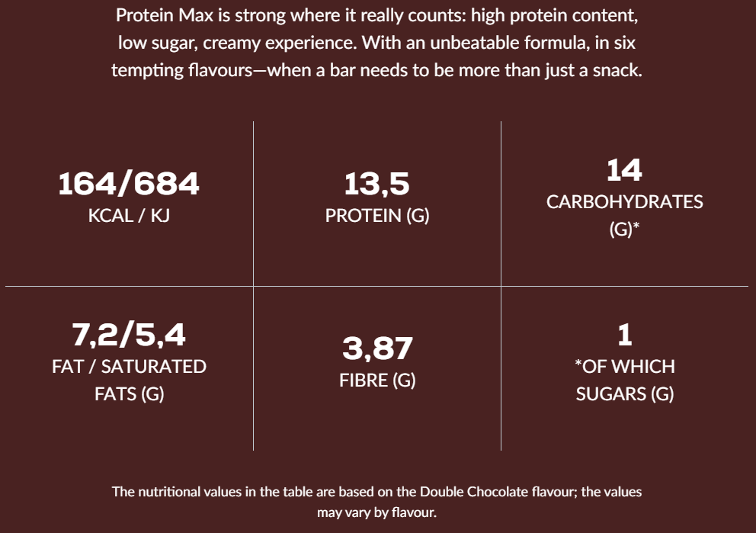
Task: Click the footnote text "may vary by flavour."
Action: tap(377, 512)
